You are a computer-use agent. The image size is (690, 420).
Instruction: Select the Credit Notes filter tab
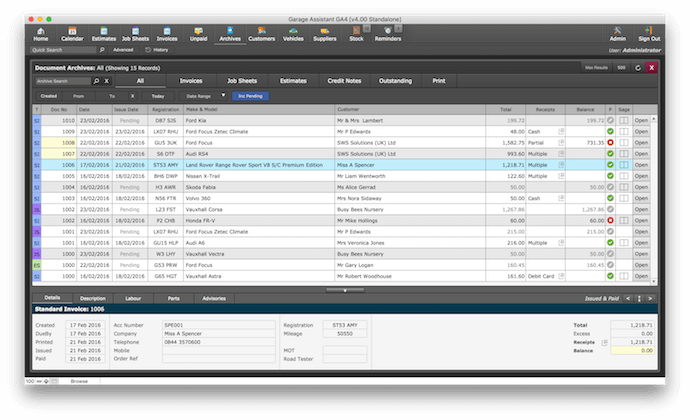coord(343,80)
